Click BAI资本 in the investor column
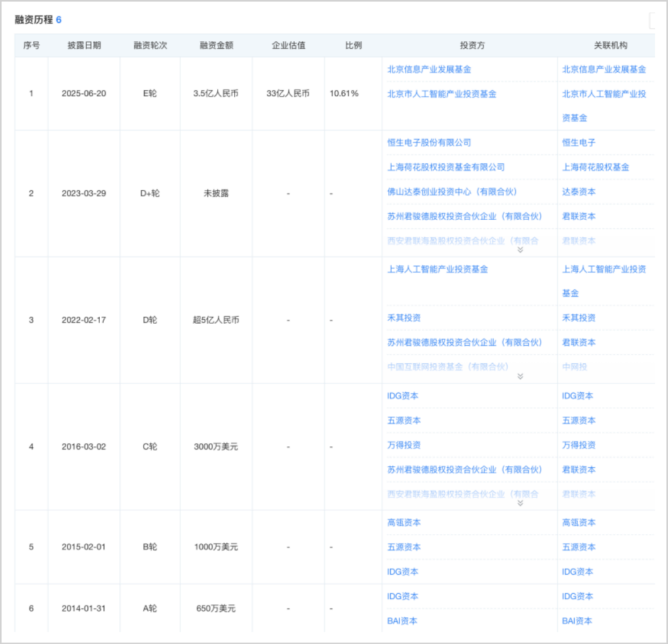Image resolution: width=668 pixels, height=644 pixels. pyautogui.click(x=402, y=620)
